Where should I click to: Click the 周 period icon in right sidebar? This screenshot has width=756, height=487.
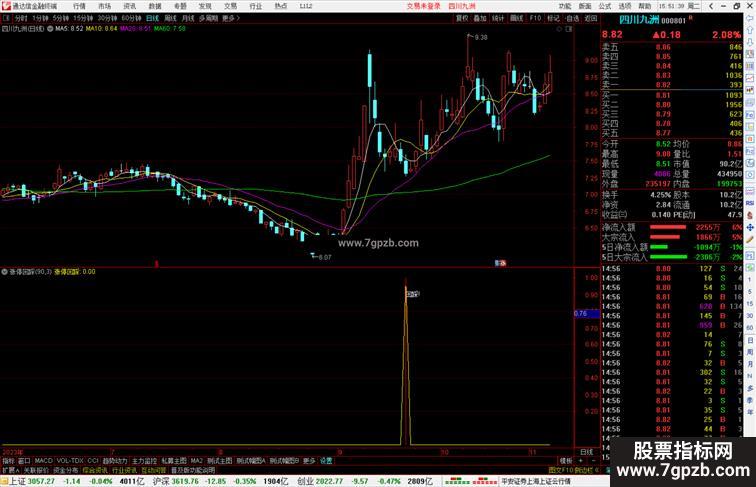(750, 352)
